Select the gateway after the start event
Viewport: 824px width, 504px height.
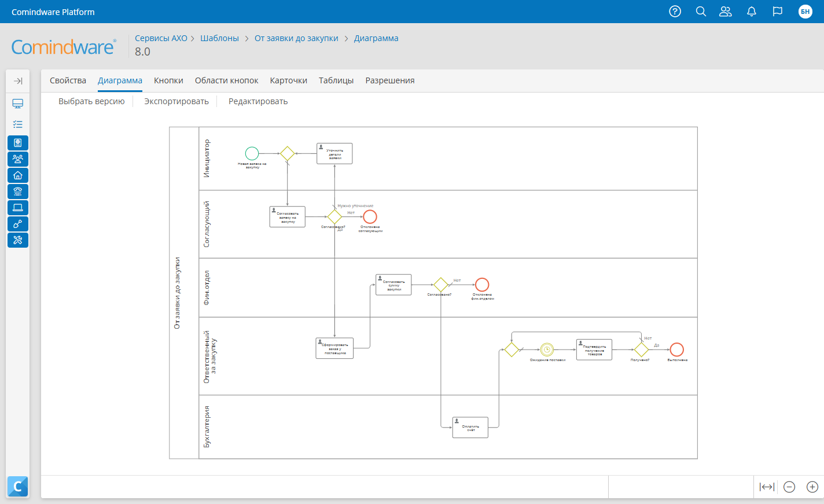tap(288, 153)
